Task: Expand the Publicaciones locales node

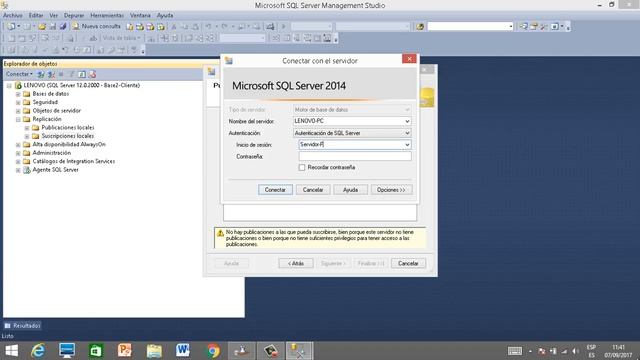Action: (x=27, y=128)
